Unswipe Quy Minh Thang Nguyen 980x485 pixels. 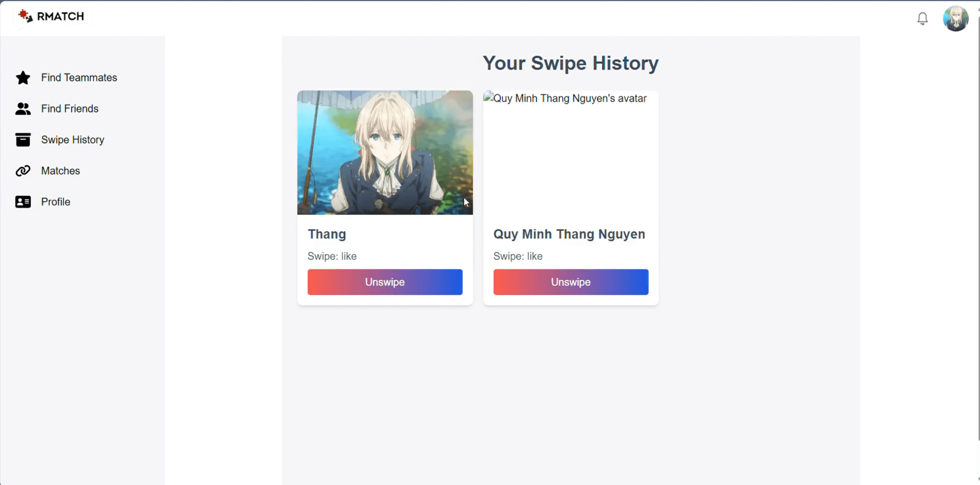coord(571,282)
